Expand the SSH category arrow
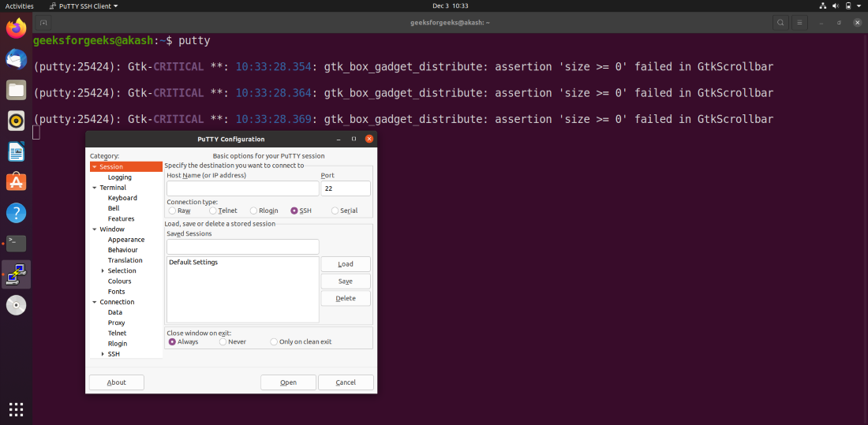 (x=103, y=353)
